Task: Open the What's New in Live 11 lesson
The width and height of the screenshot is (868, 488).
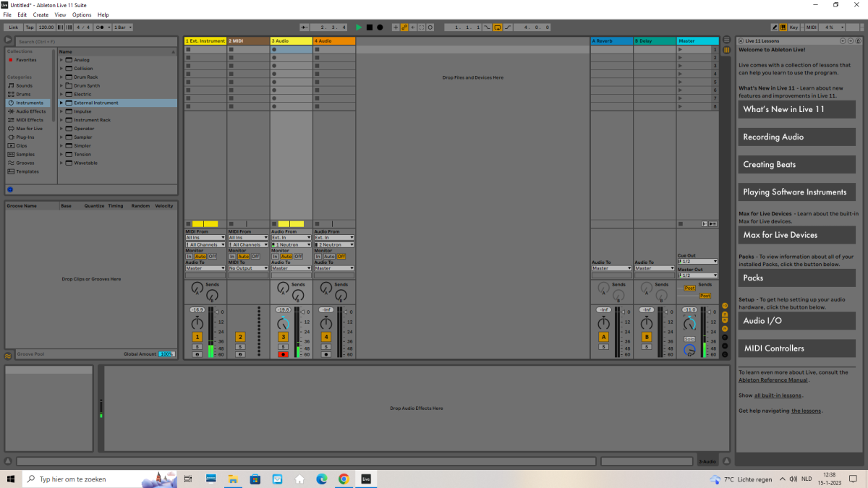Action: pos(796,109)
